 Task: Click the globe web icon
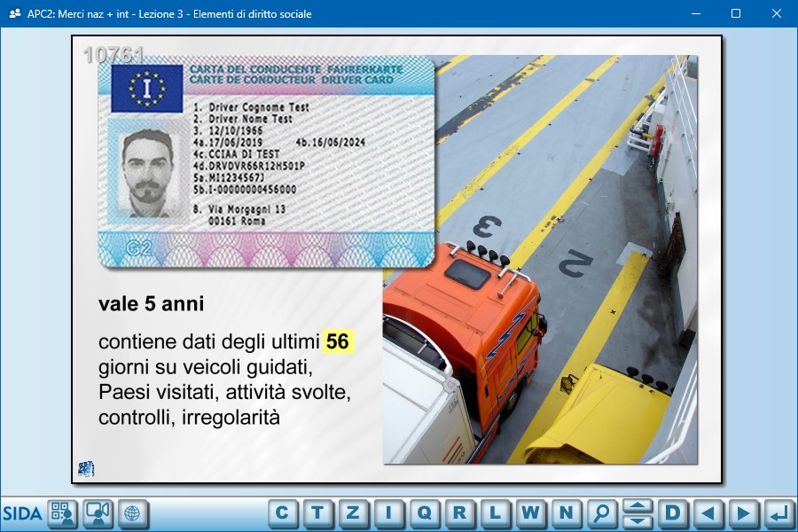(x=133, y=512)
